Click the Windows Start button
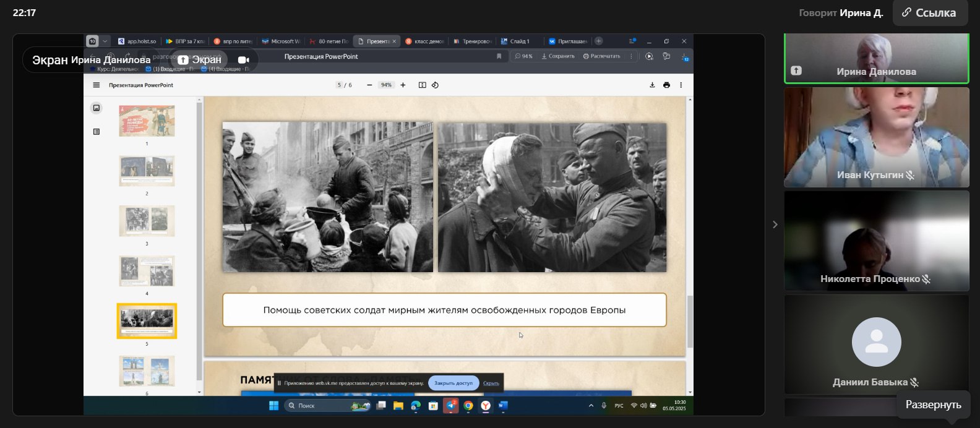The height and width of the screenshot is (428, 980). pos(273,406)
